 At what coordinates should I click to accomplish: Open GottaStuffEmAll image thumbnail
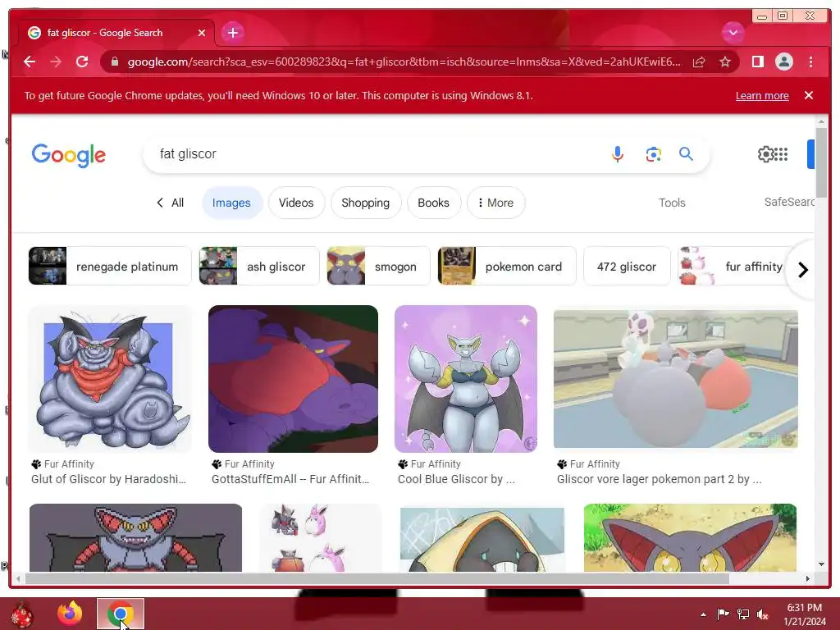pos(293,379)
